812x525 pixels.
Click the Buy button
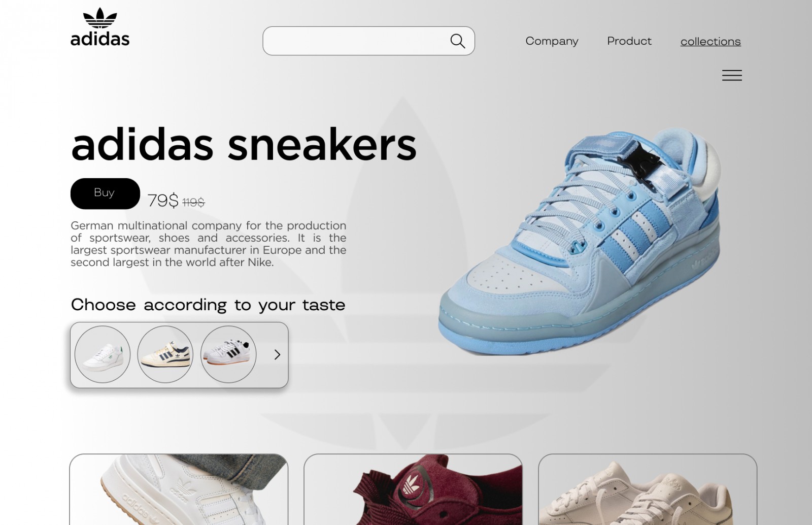105,193
